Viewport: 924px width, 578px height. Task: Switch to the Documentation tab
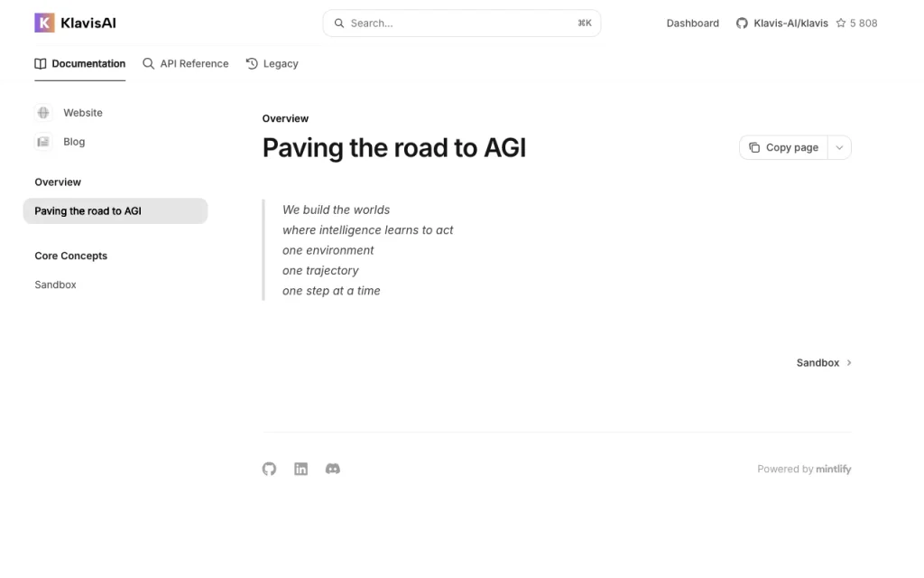click(x=79, y=64)
